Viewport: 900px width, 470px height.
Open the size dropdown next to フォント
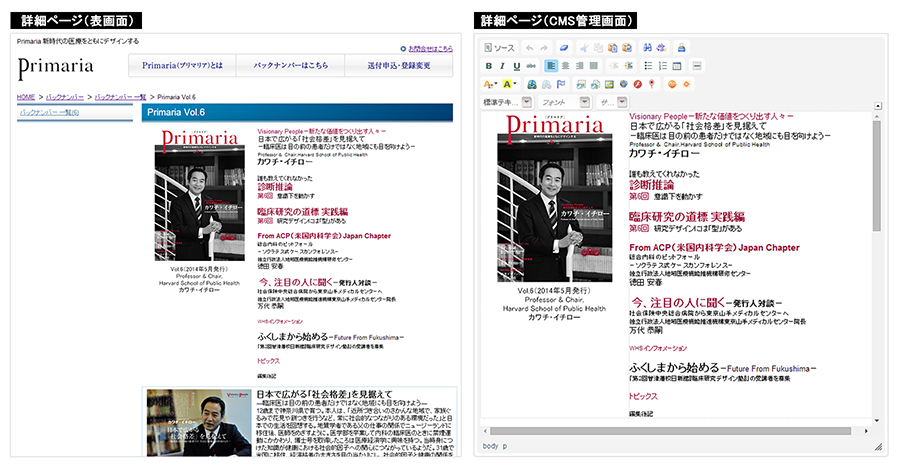point(612,103)
